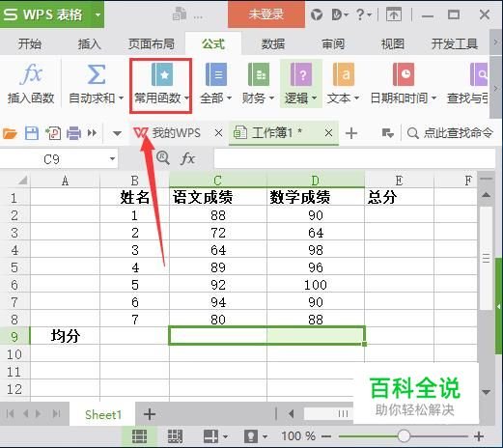Add a new sheet next to Sheet1
Image resolution: width=503 pixels, height=448 pixels.
click(x=150, y=414)
